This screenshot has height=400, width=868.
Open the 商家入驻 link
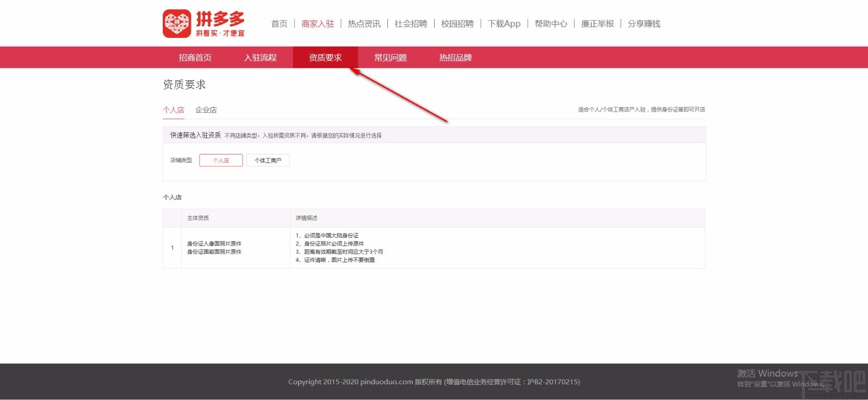[318, 24]
